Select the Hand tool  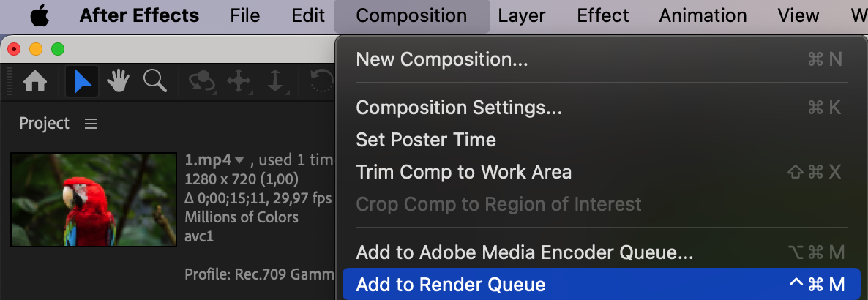point(119,81)
